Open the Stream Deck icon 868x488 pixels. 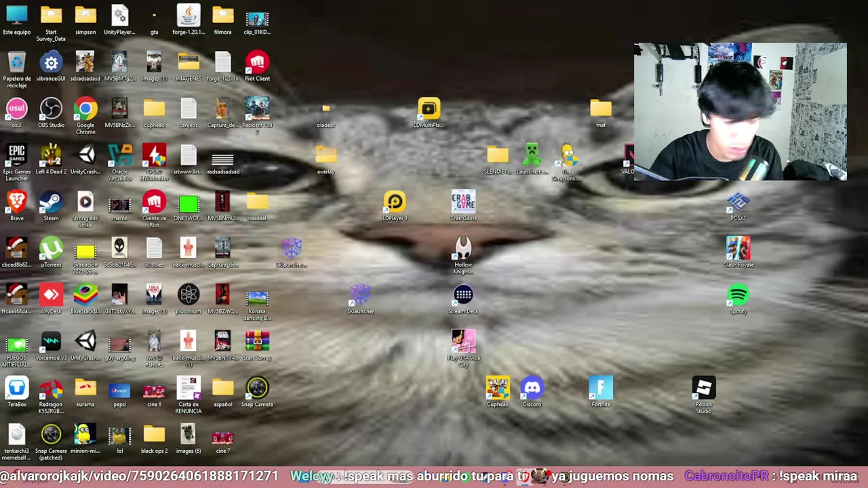(x=464, y=300)
